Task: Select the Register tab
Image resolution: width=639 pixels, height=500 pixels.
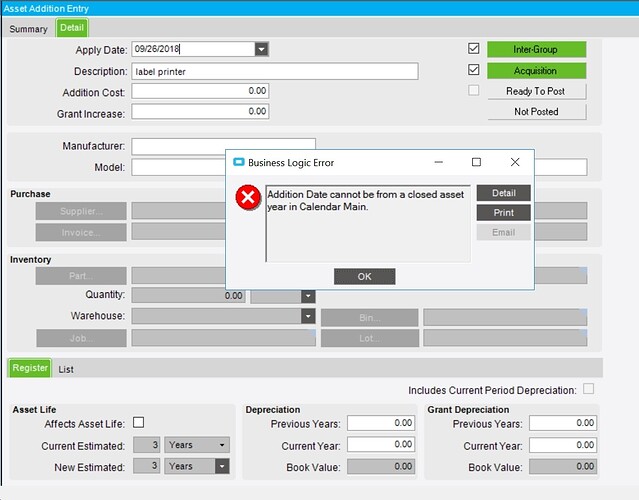Action: click(30, 368)
